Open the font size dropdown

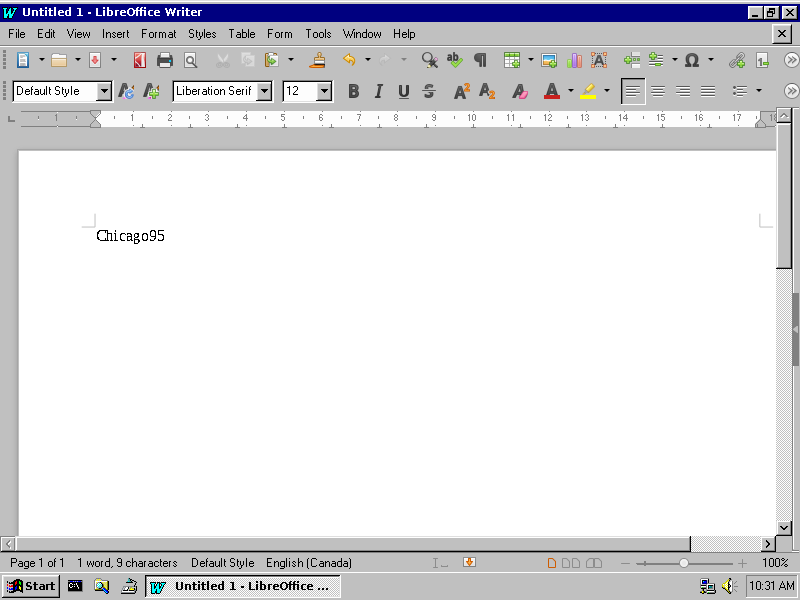324,91
